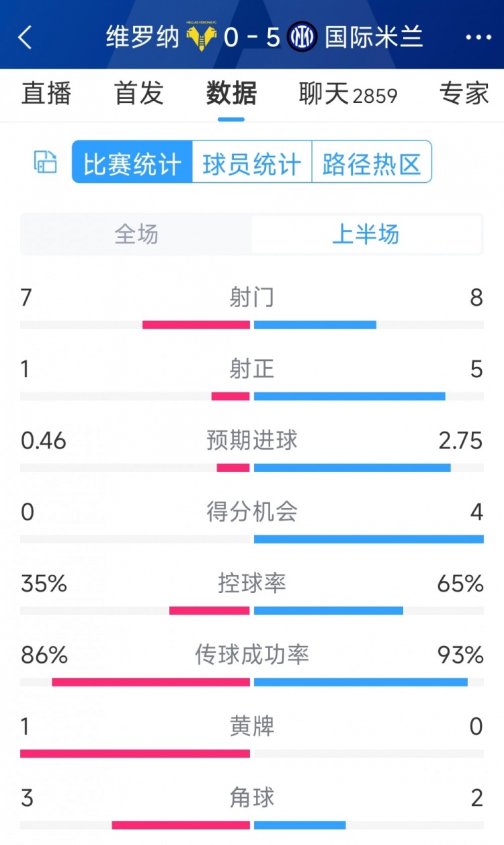The image size is (504, 845).
Task: Switch to 全场 full match stats
Action: click(136, 235)
